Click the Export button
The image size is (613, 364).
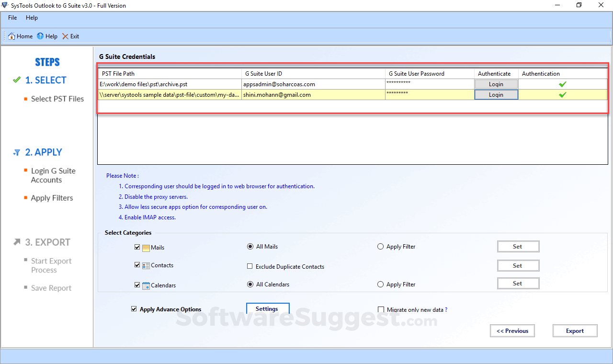(575, 331)
